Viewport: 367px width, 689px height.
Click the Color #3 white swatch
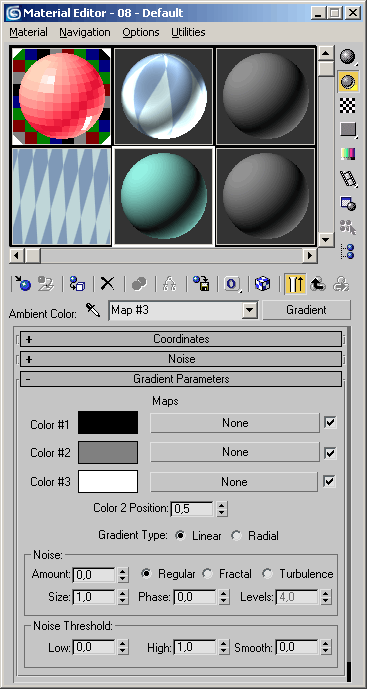pos(108,482)
